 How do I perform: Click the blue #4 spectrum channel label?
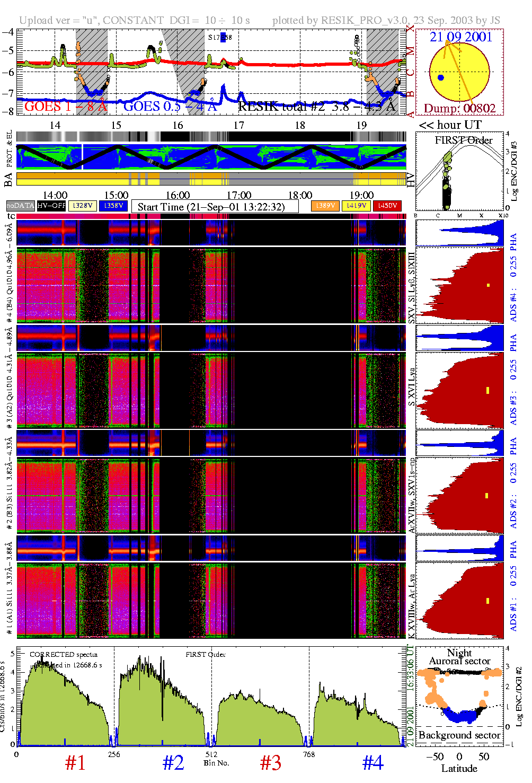point(373,763)
